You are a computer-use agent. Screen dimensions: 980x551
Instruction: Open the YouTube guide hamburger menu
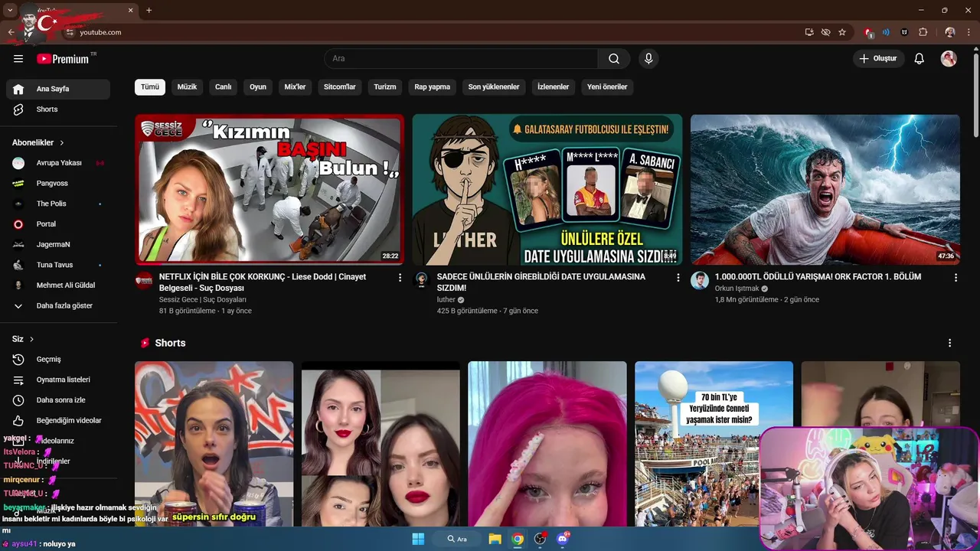pos(18,59)
